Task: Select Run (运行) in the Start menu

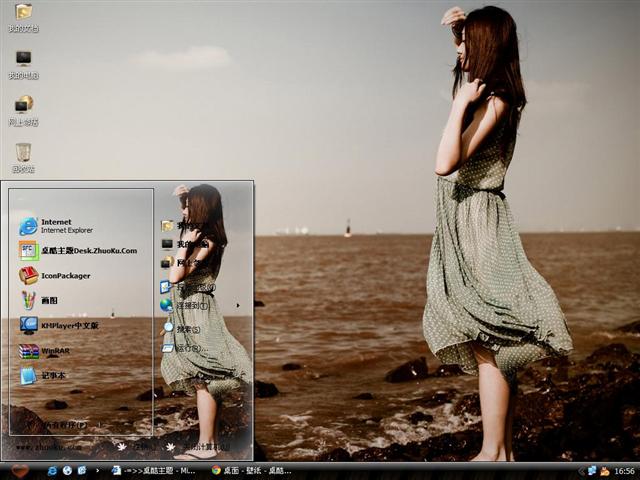Action: pyautogui.click(x=186, y=348)
